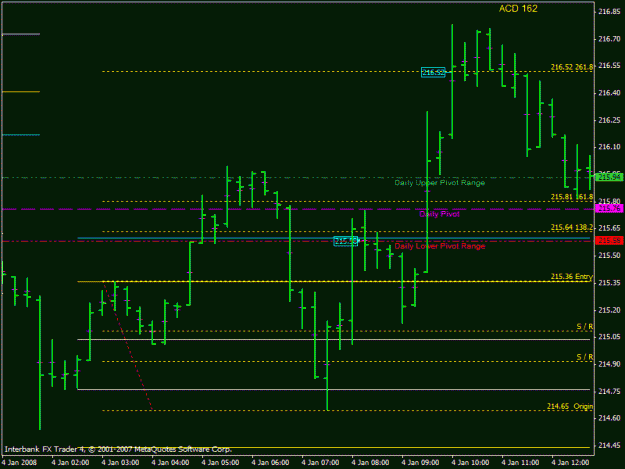The width and height of the screenshot is (625, 469).
Task: Click the S / R label near 214.90
Action: coord(585,357)
